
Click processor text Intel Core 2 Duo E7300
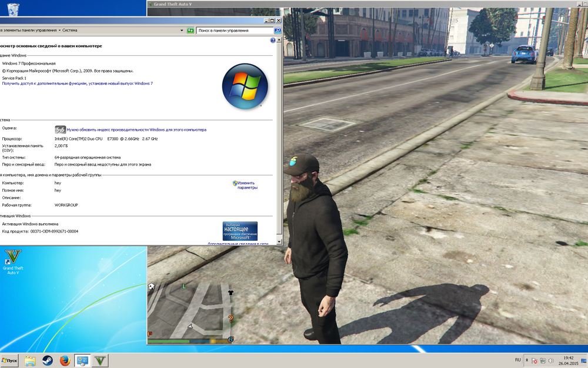106,138
